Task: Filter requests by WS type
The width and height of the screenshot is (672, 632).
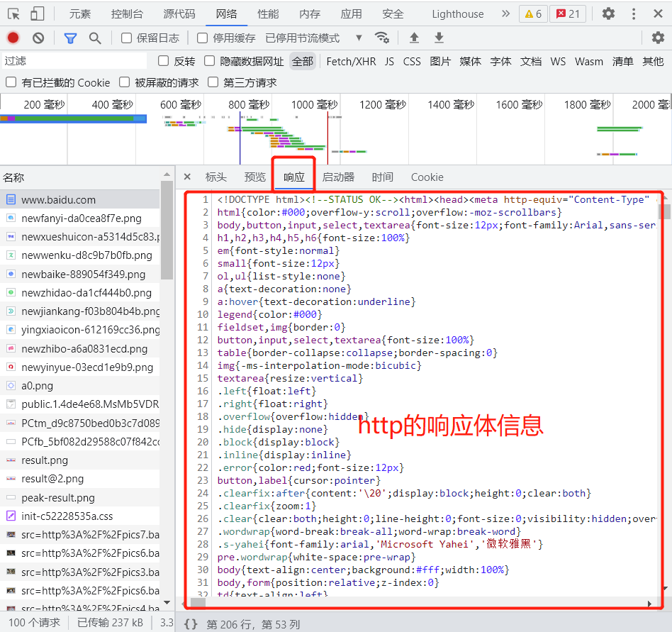Action: pyautogui.click(x=558, y=61)
